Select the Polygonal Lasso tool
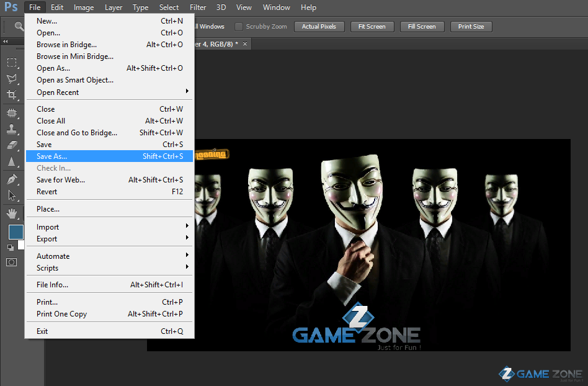The image size is (588, 386). pyautogui.click(x=12, y=79)
